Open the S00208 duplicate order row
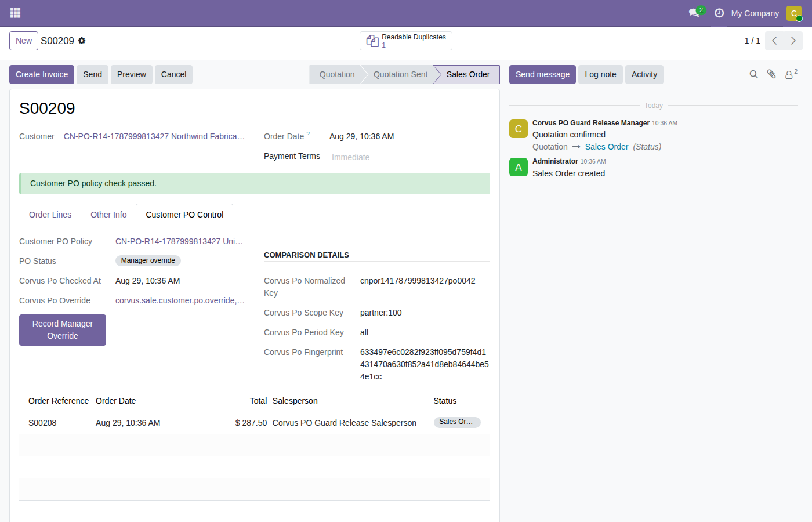Viewport: 812px width, 522px height. (x=255, y=423)
